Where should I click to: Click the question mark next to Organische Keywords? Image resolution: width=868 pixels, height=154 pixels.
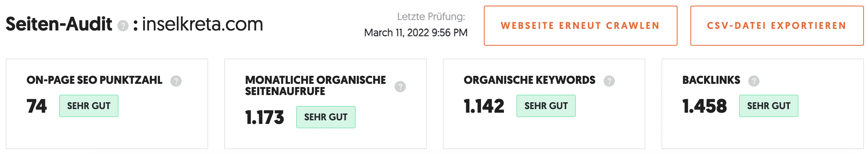coord(609,81)
